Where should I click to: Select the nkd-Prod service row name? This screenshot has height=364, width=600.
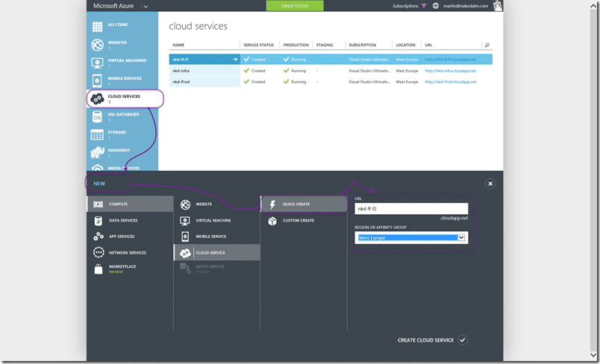181,82
